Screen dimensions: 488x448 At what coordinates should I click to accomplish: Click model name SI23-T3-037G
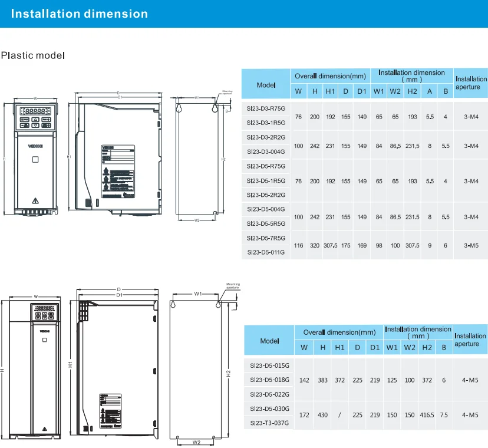269,423
